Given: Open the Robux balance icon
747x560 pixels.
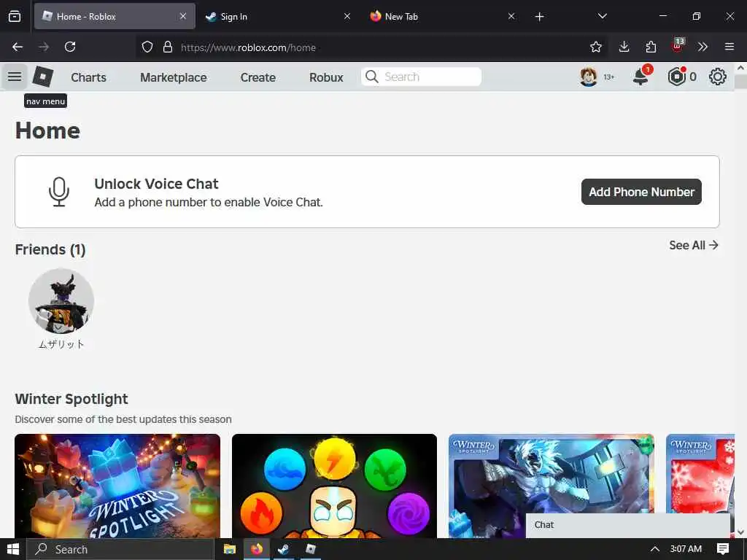Looking at the screenshot, I should click(676, 77).
